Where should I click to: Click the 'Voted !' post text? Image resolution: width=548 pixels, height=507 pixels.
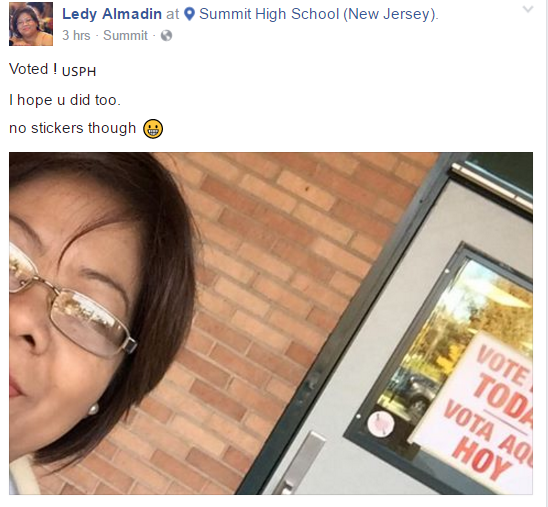pos(33,69)
